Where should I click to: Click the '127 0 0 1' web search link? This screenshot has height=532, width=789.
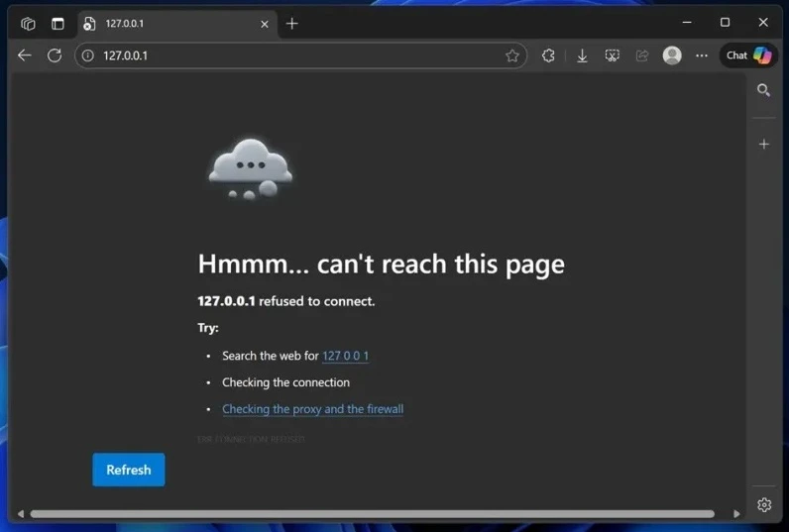coord(345,356)
